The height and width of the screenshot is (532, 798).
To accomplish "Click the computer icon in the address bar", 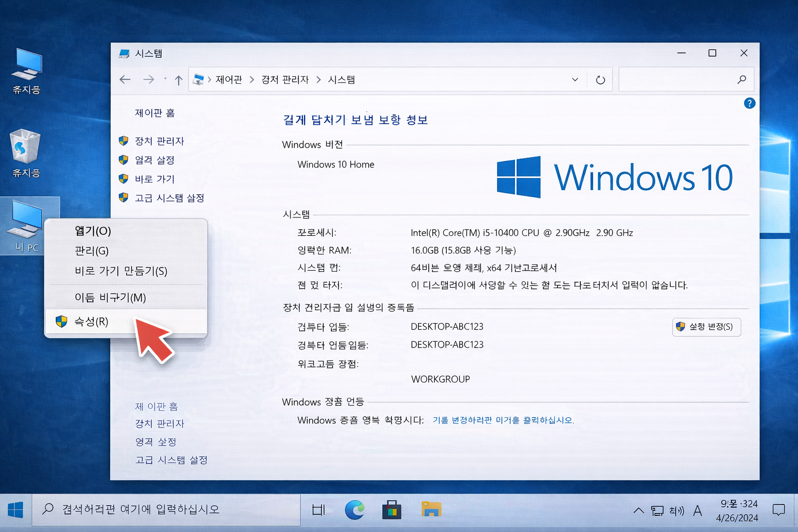I will click(198, 79).
